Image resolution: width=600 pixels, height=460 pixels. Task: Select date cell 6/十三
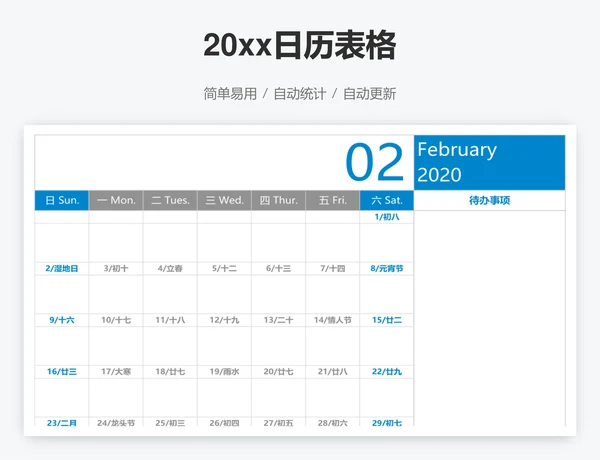(279, 268)
